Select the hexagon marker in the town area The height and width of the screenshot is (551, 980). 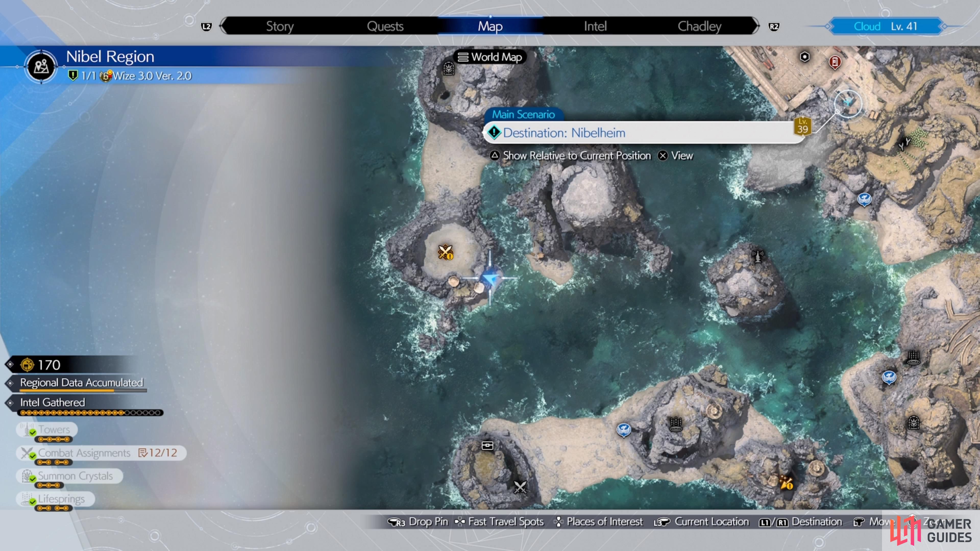[804, 57]
